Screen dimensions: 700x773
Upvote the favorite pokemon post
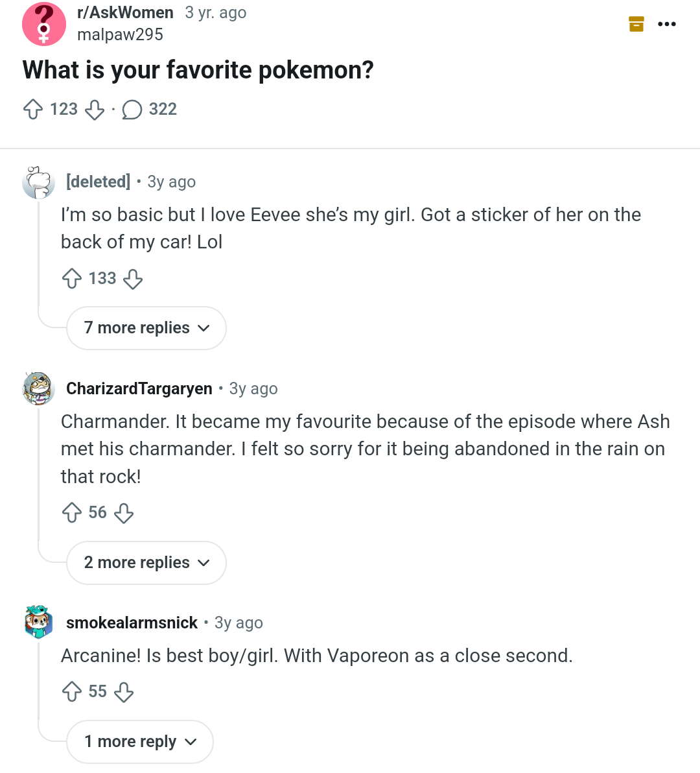33,110
